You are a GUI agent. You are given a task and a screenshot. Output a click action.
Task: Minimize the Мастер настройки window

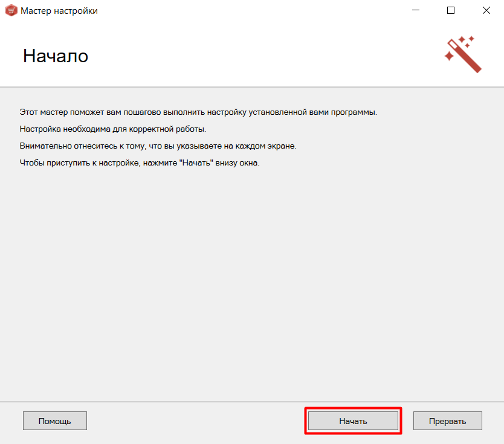pyautogui.click(x=416, y=10)
